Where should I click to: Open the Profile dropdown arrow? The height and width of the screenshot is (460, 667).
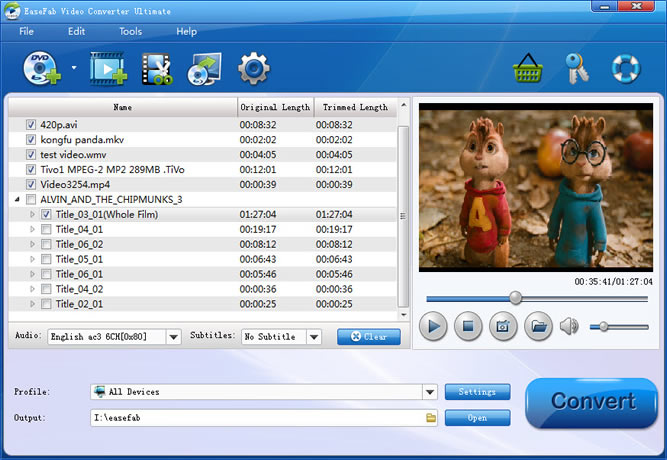click(x=430, y=391)
